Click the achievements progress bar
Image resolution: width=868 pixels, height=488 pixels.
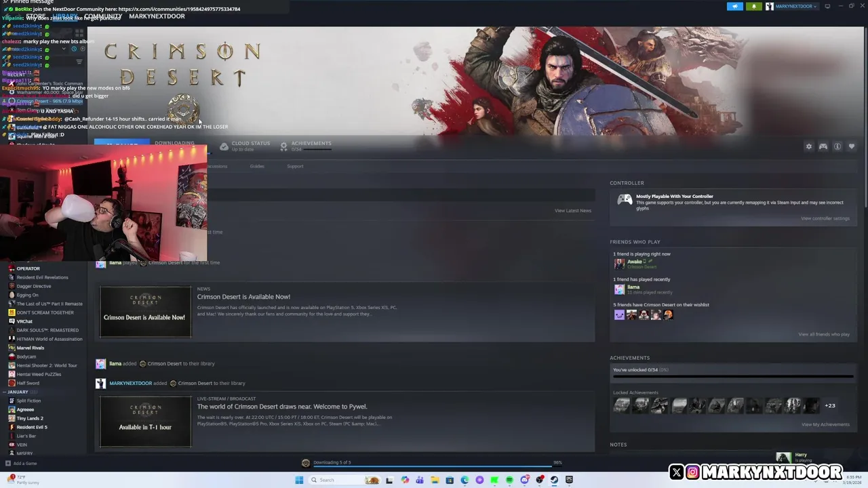tap(733, 376)
